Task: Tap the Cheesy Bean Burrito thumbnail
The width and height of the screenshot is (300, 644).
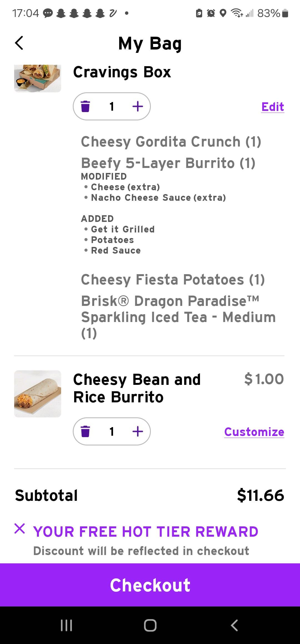Action: [37, 394]
